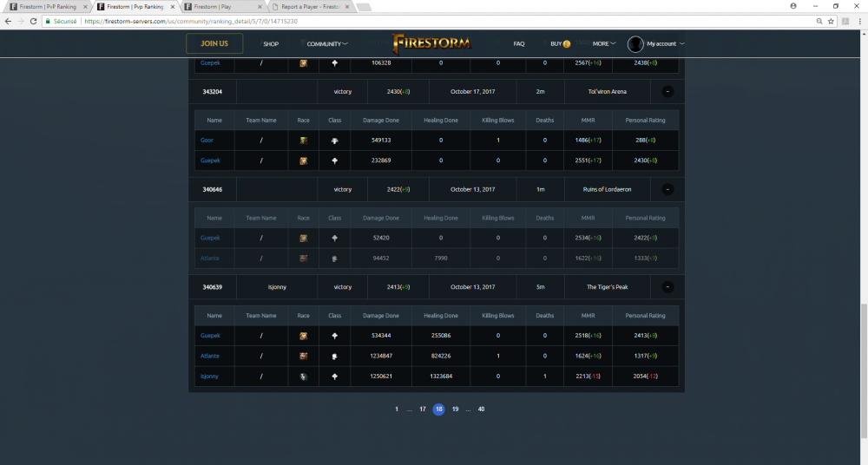Open the FAQ page
Image resolution: width=868 pixels, height=465 pixels.
coord(519,43)
